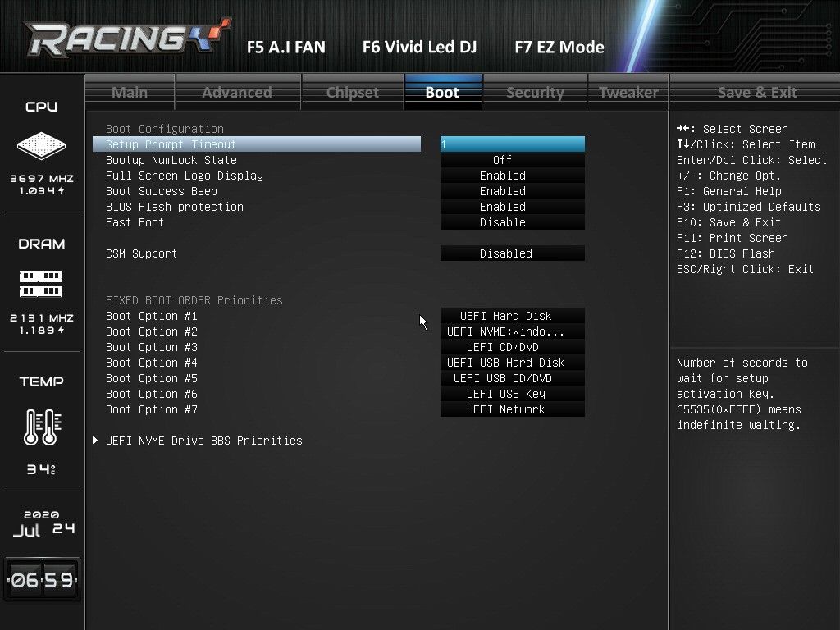
Task: Open the Save & Exit tab
Action: [757, 92]
